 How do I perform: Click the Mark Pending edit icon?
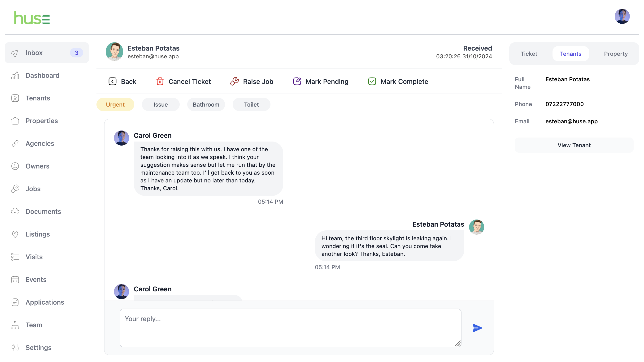[297, 82]
